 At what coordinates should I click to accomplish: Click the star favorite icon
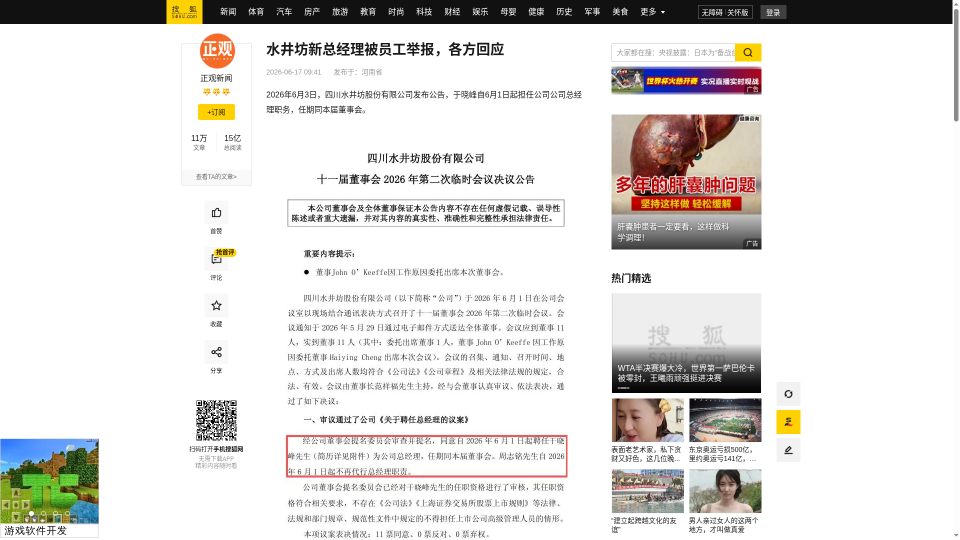[x=216, y=306]
